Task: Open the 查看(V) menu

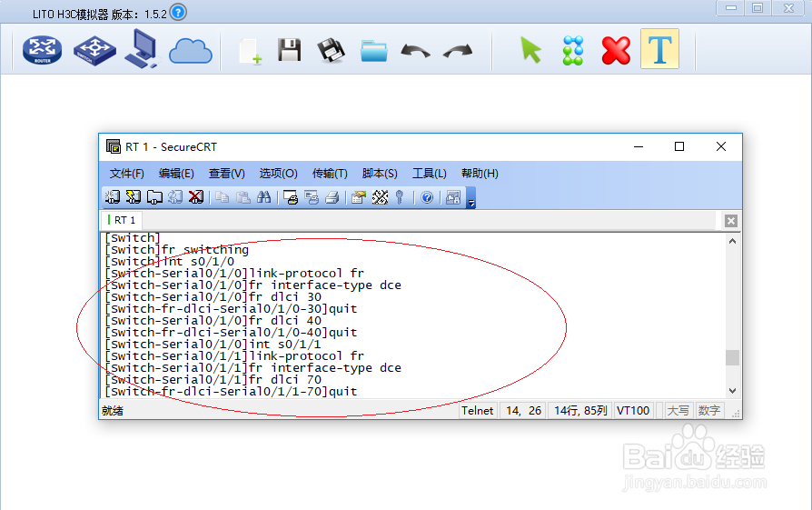Action: (227, 173)
